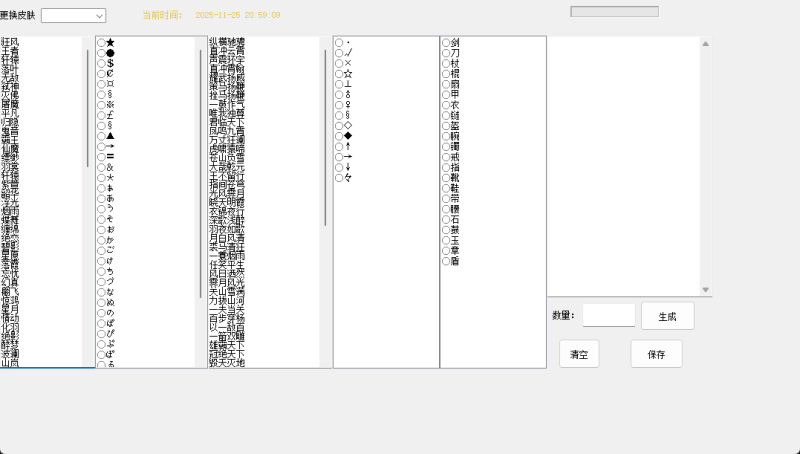
Task: Select the 扇 radio button
Action: click(446, 84)
